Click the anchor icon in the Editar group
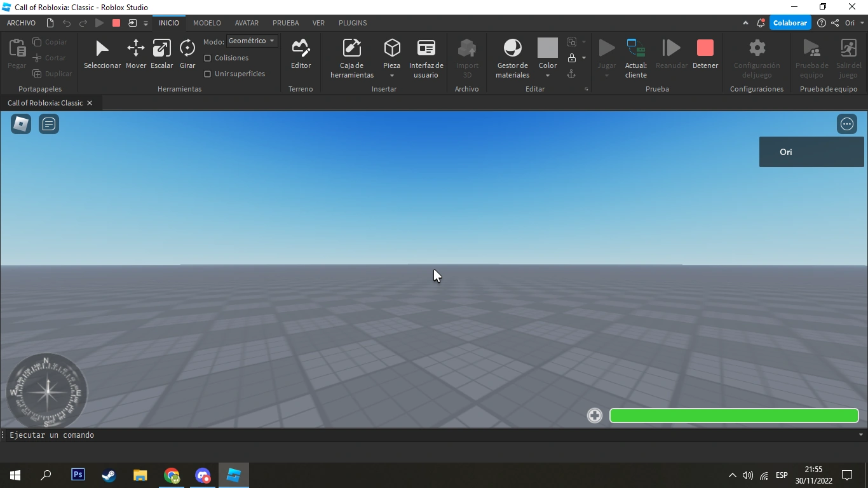 571,74
